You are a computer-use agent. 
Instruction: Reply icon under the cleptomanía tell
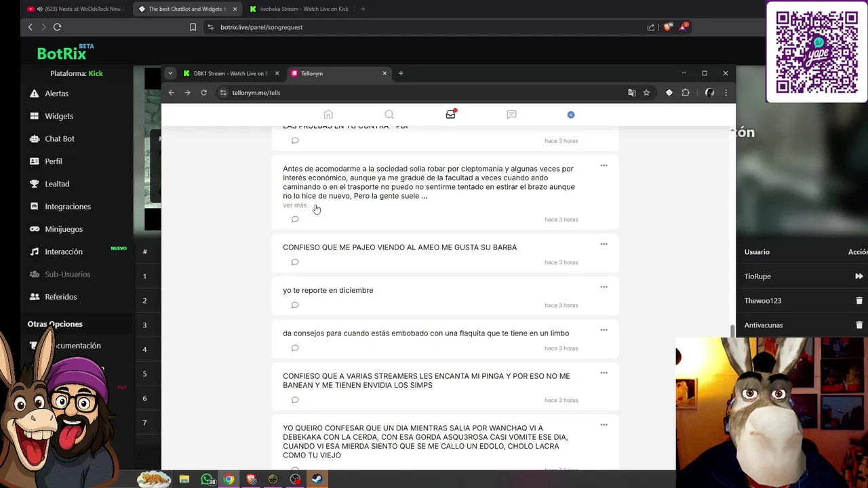[295, 219]
